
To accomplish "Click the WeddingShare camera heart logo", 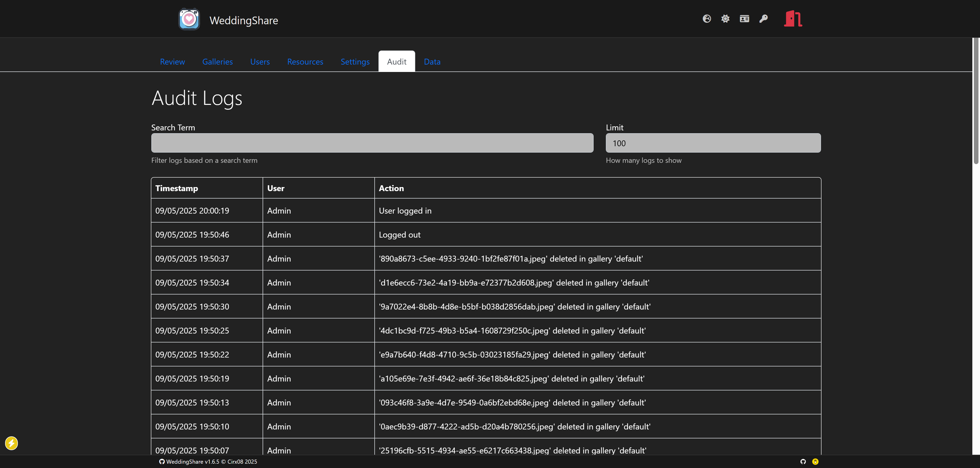I will coord(189,19).
